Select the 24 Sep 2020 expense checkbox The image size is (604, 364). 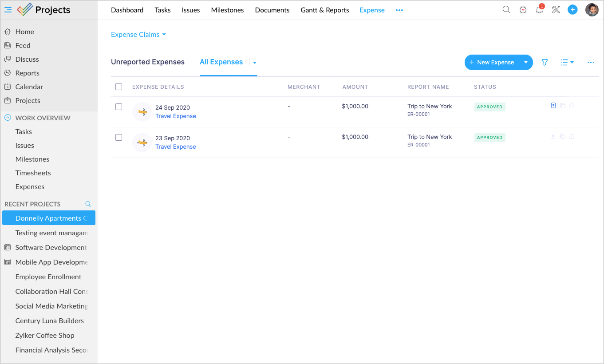[118, 107]
